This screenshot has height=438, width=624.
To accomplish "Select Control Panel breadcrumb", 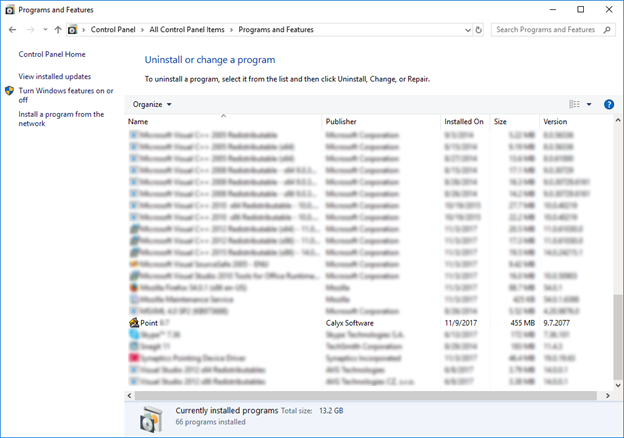I will tap(113, 30).
